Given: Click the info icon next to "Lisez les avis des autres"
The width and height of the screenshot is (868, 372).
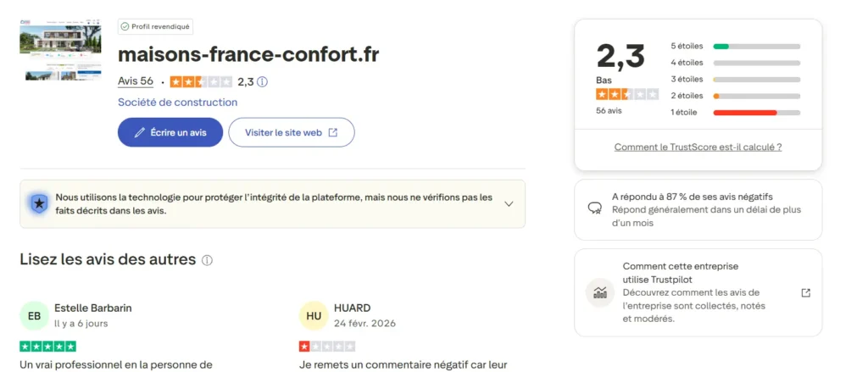Looking at the screenshot, I should pos(207,260).
